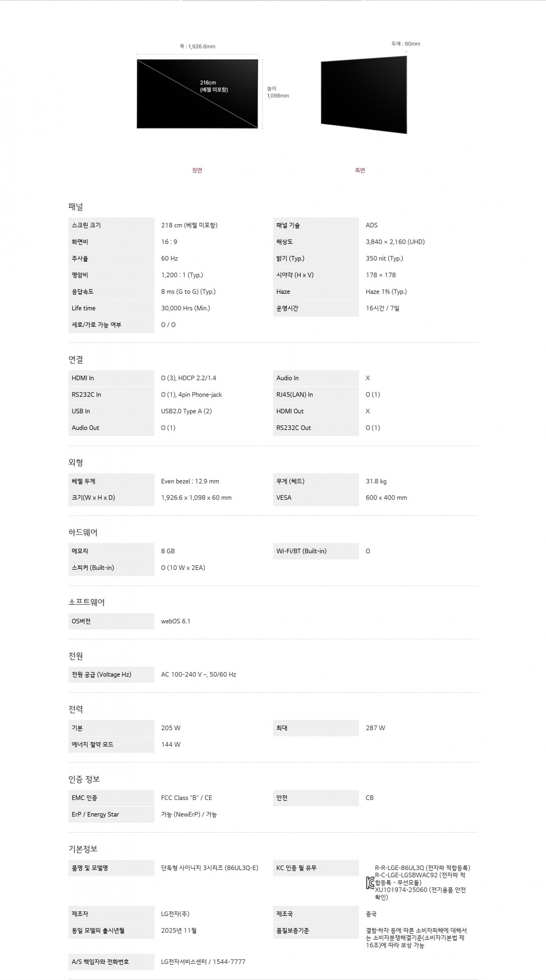Click the 두께 : 60mm thickness label
This screenshot has width=546, height=980.
click(406, 44)
